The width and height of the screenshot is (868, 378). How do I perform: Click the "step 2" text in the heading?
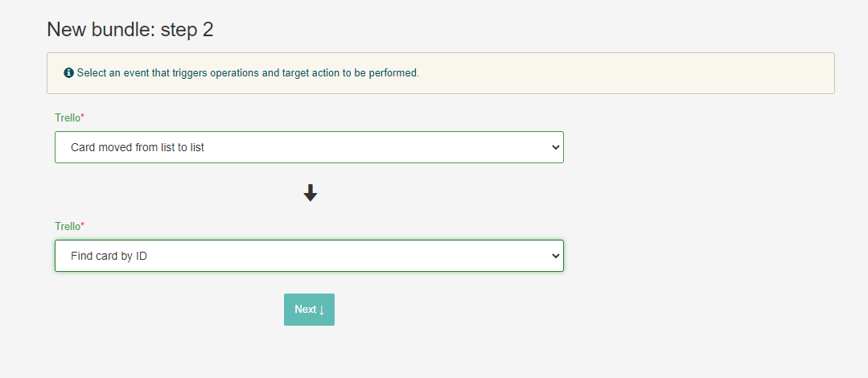[x=187, y=30]
